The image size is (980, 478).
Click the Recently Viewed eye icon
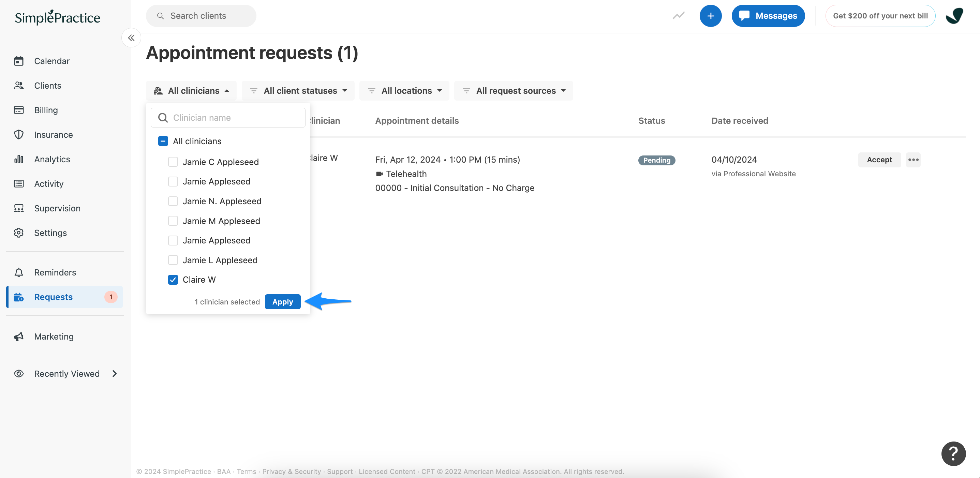click(x=19, y=374)
